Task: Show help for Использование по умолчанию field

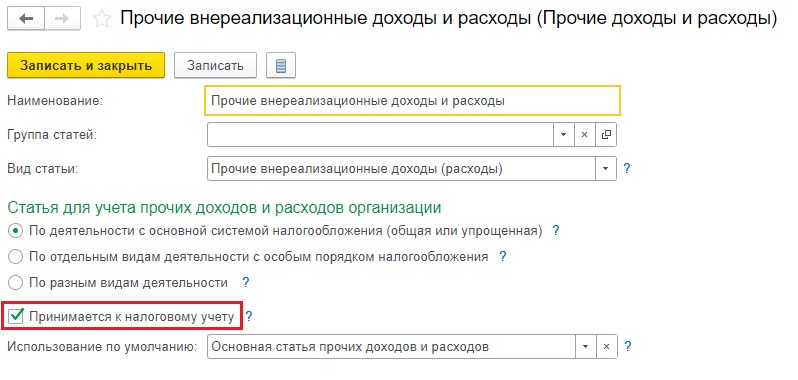Action: [x=628, y=347]
